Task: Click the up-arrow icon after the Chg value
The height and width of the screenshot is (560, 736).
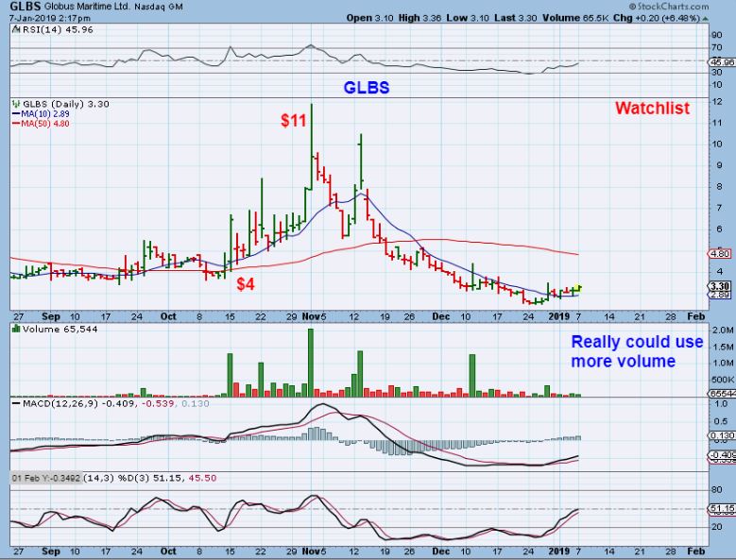Action: click(706, 18)
